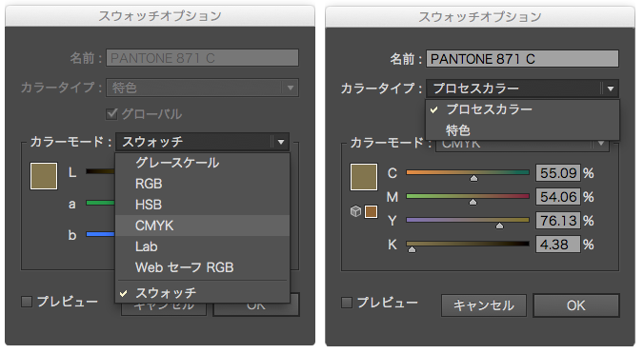Confirm with OK in right dialog
Viewport: 644px width, 354px height.
[x=576, y=305]
